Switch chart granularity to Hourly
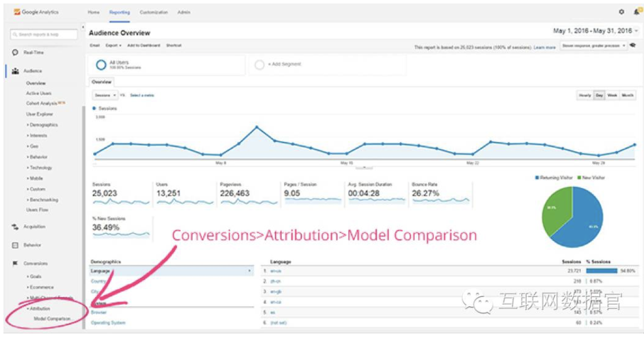Image resolution: width=644 pixels, height=338 pixels. pyautogui.click(x=585, y=95)
